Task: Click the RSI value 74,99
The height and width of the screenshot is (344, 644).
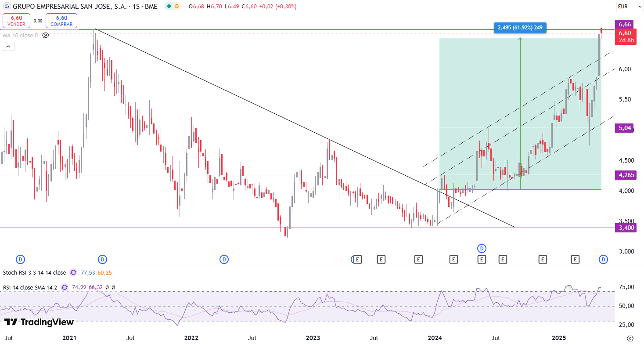Action: tap(79, 287)
